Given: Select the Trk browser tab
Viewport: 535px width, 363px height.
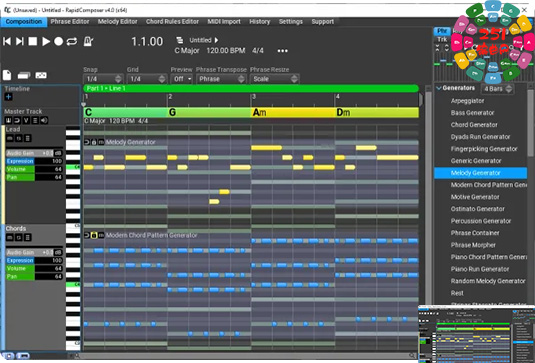Looking at the screenshot, I should [x=442, y=40].
